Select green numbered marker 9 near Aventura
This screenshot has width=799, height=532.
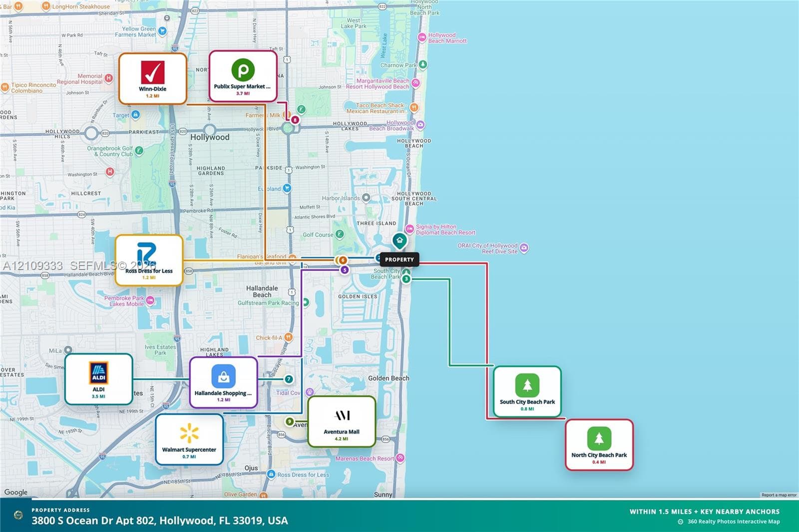tap(290, 422)
